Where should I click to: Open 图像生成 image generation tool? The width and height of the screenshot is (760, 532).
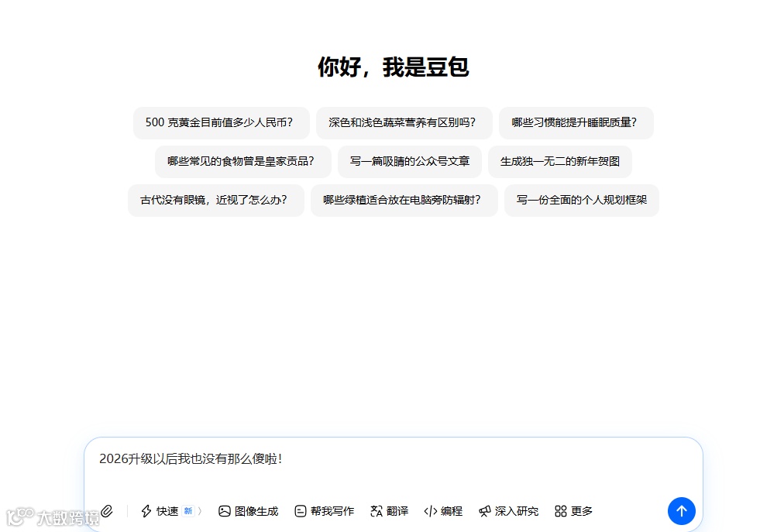pyautogui.click(x=248, y=511)
